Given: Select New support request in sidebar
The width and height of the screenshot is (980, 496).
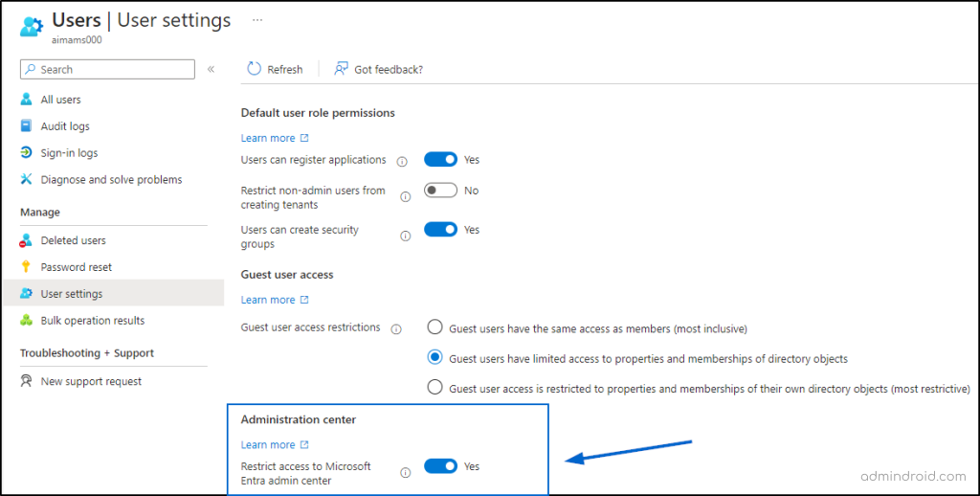Looking at the screenshot, I should 91,381.
